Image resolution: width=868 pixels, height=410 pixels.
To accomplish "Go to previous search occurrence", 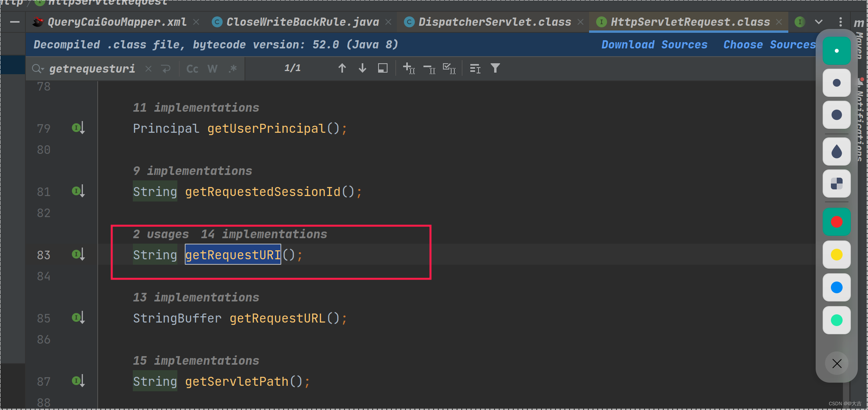I will [342, 68].
